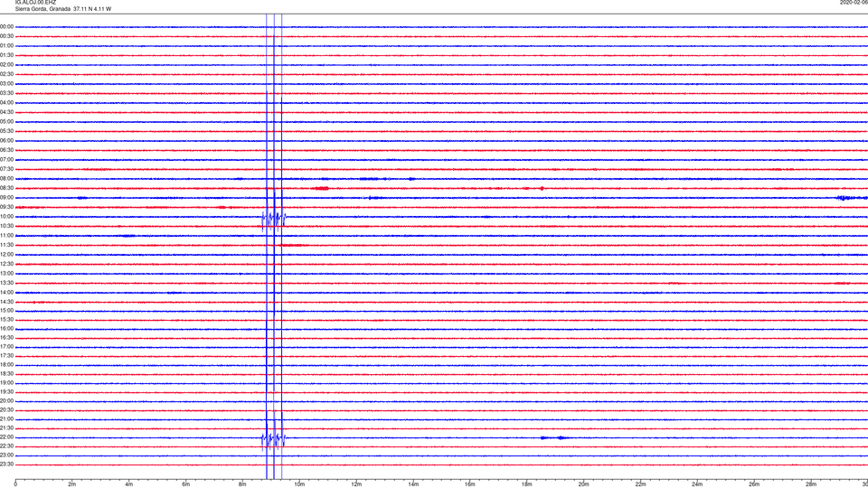Image resolution: width=868 pixels, height=488 pixels.
Task: Select the 08:30 time label
Action: (x=6, y=188)
